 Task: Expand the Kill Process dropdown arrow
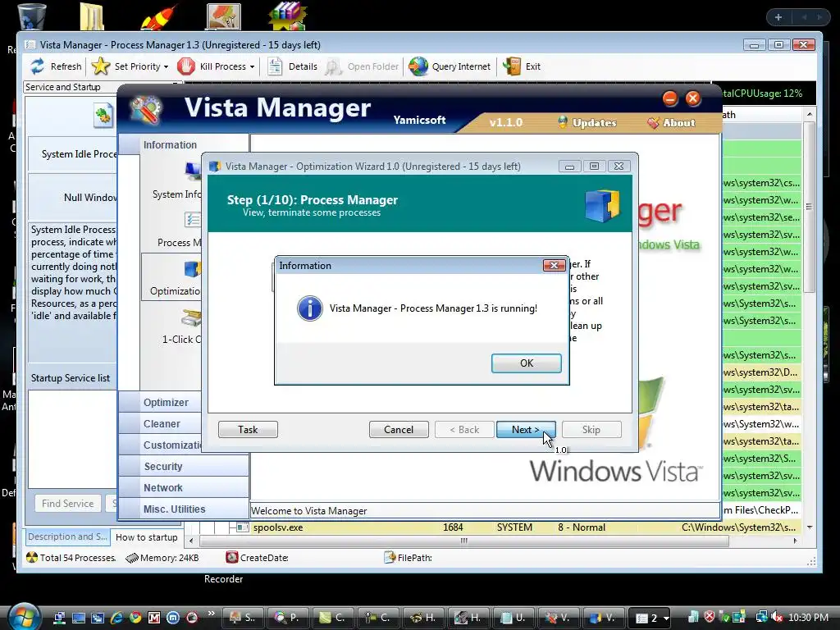pyautogui.click(x=252, y=67)
